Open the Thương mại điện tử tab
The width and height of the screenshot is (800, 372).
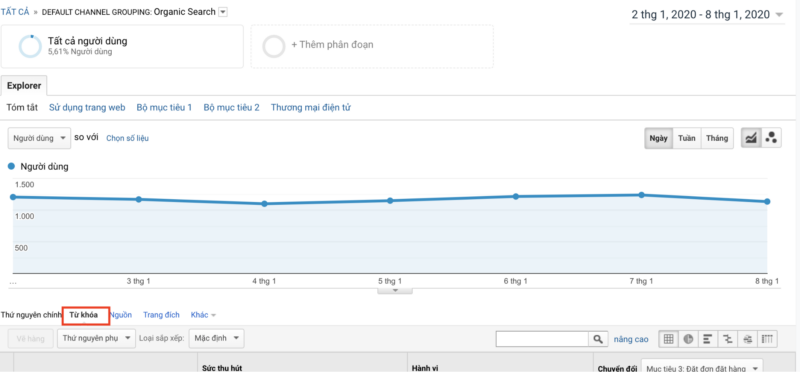click(310, 108)
